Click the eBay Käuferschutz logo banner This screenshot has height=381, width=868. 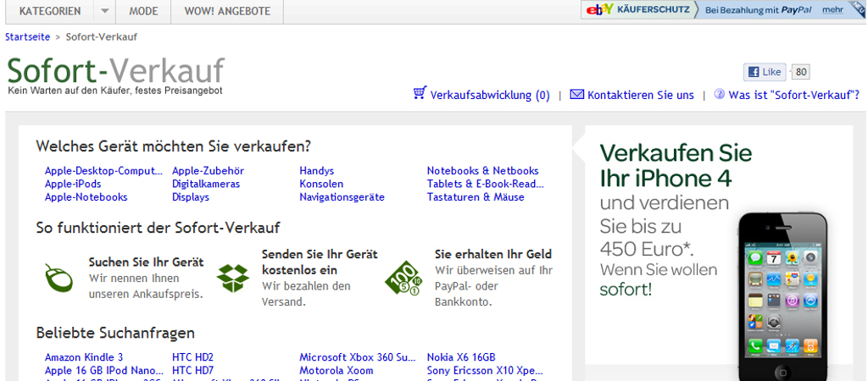(637, 10)
